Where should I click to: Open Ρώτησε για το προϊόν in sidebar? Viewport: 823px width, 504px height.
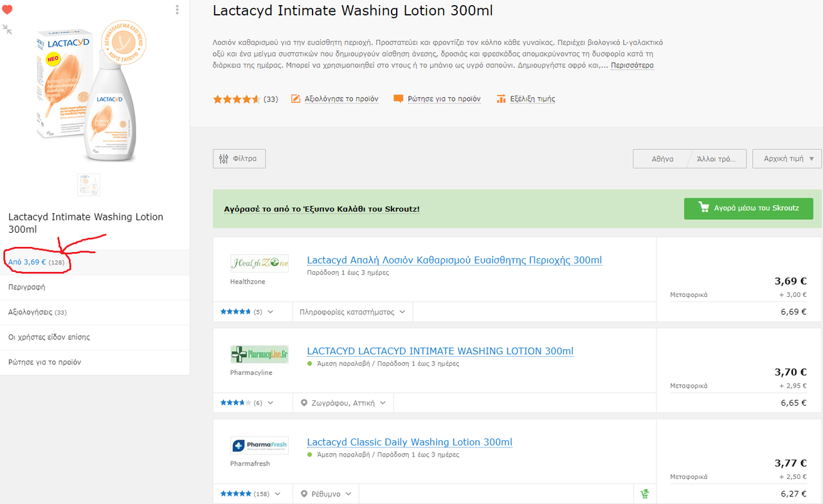(95, 363)
